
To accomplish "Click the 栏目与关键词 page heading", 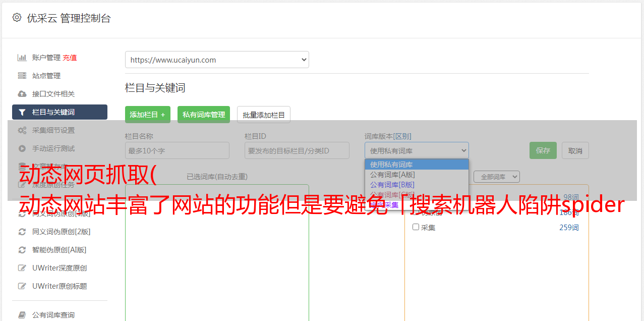I will point(155,88).
